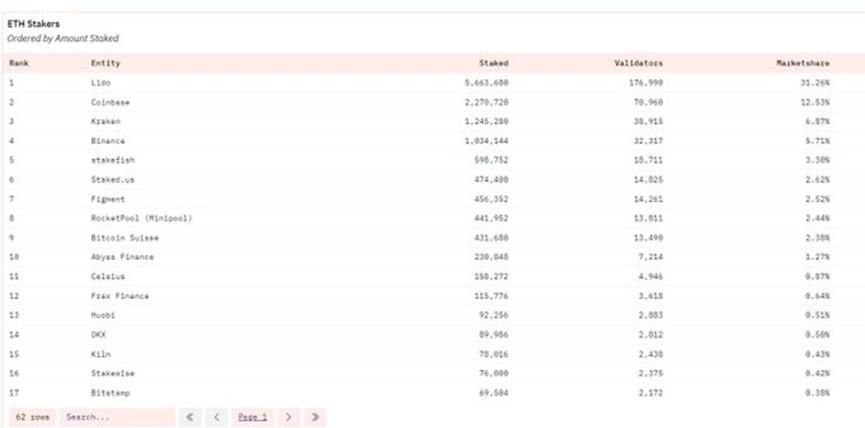Click the Ordered by Amount Staked subtitle
The height and width of the screenshot is (428, 865).
pos(63,39)
